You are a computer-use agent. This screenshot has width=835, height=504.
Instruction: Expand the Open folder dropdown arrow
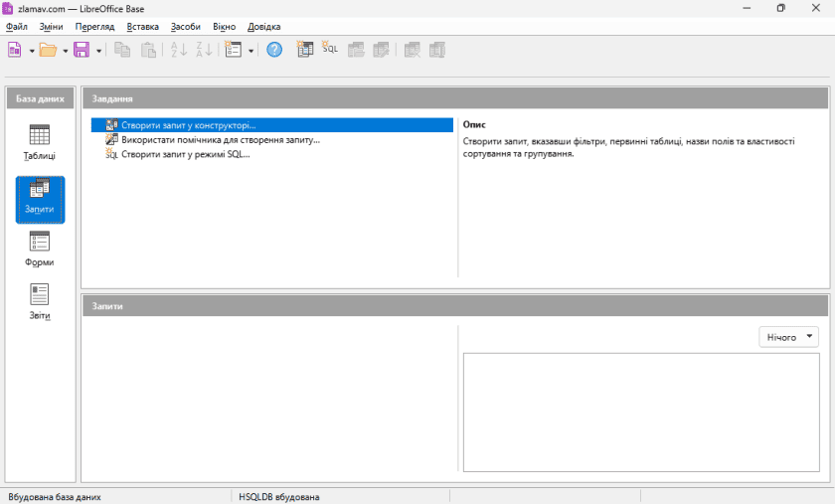[x=66, y=50]
